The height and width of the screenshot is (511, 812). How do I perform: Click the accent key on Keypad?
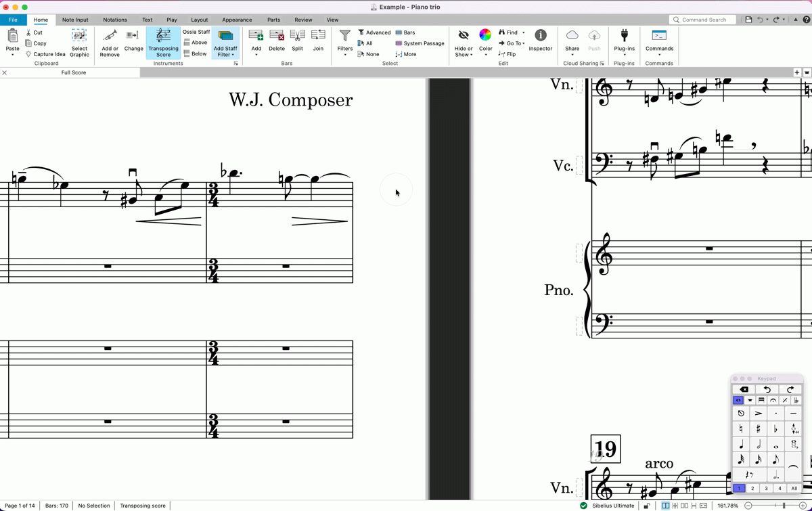pos(759,413)
